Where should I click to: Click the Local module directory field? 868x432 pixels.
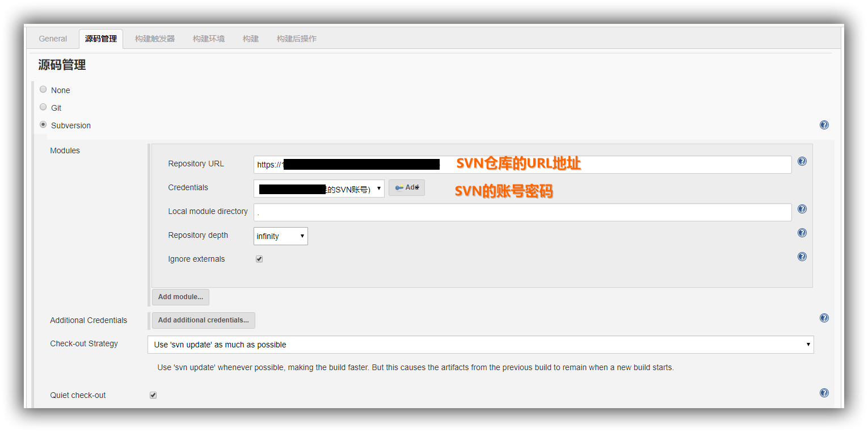tap(523, 212)
